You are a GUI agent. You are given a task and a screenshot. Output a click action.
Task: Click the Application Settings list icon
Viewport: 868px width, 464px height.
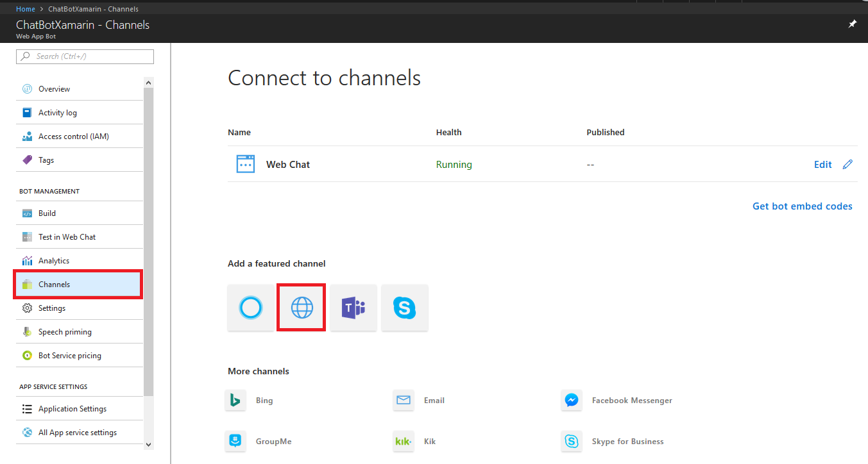pos(27,409)
